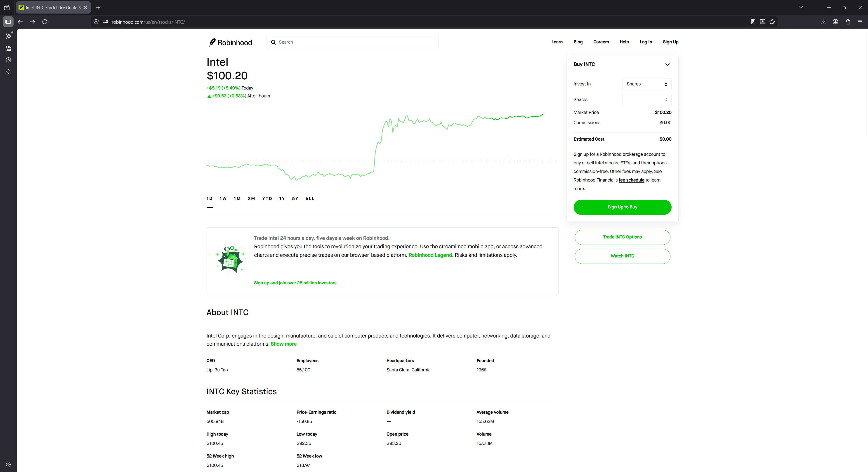
Task: Expand the Buy INTC order type chevron
Action: [x=667, y=64]
